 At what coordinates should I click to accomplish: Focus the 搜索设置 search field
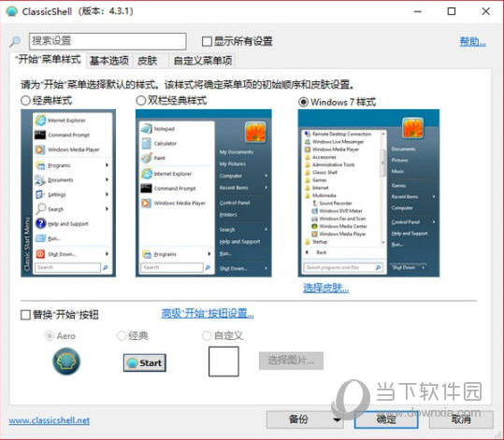click(x=108, y=41)
